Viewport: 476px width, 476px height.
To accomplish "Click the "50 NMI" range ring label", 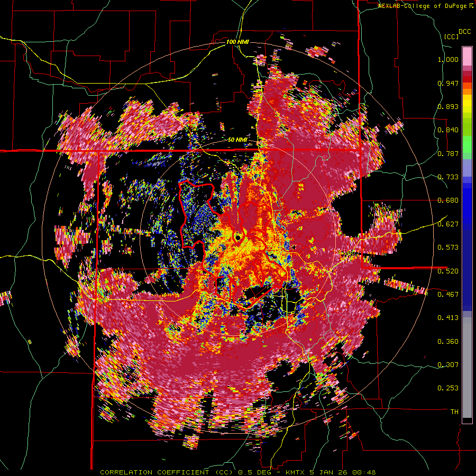I will (x=237, y=140).
